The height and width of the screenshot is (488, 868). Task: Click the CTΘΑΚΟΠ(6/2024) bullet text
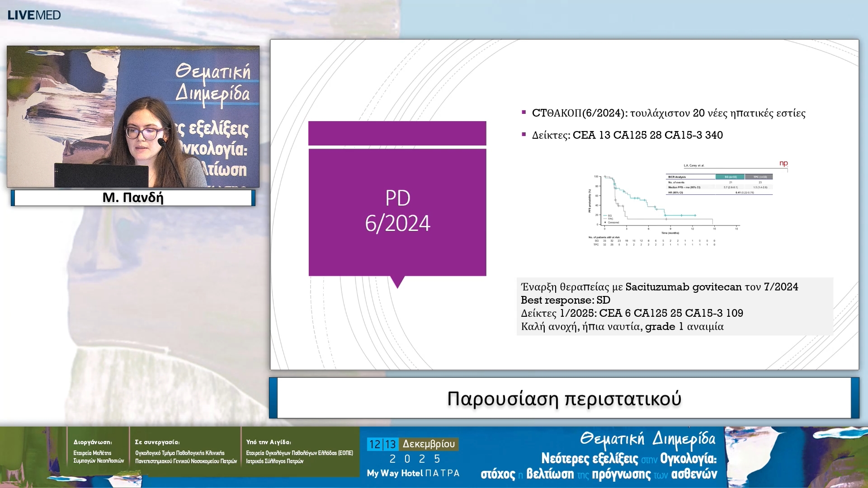668,113
